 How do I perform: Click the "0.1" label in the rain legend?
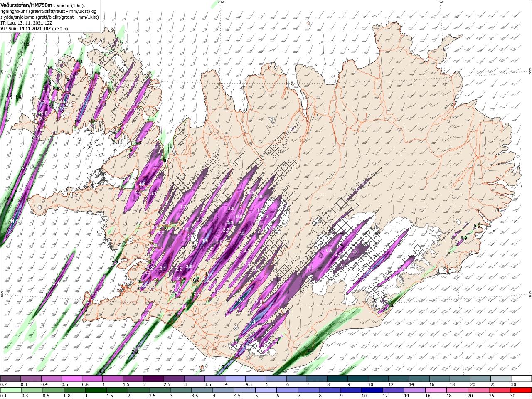4,396
